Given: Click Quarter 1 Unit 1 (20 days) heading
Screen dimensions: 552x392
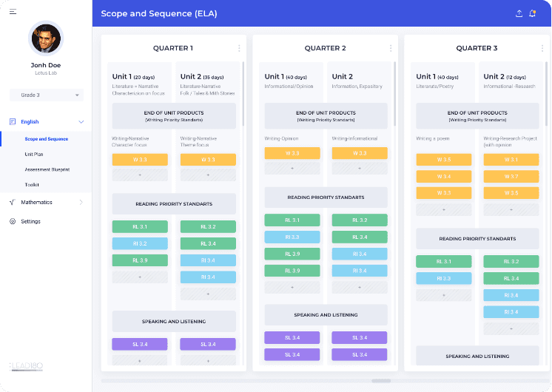Looking at the screenshot, I should point(133,77).
